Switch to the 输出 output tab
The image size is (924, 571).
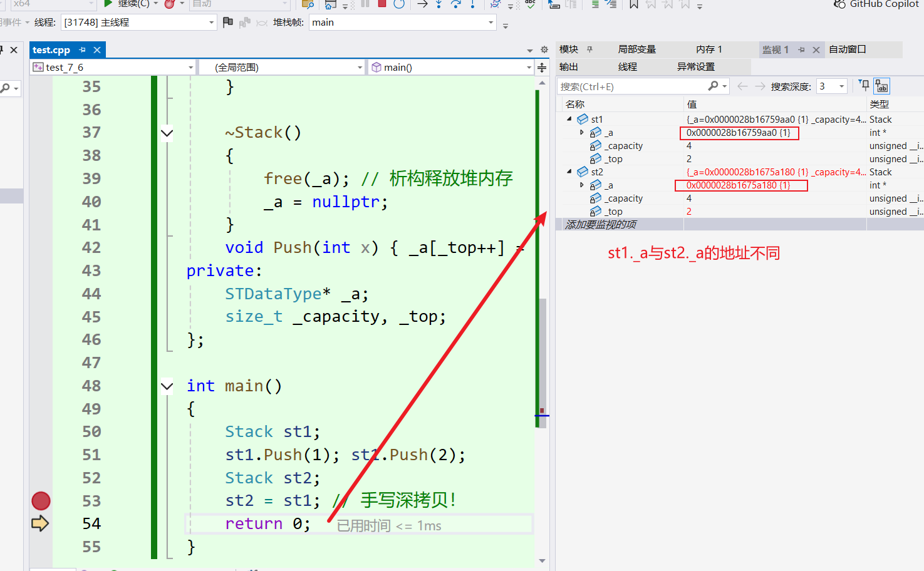tap(569, 66)
